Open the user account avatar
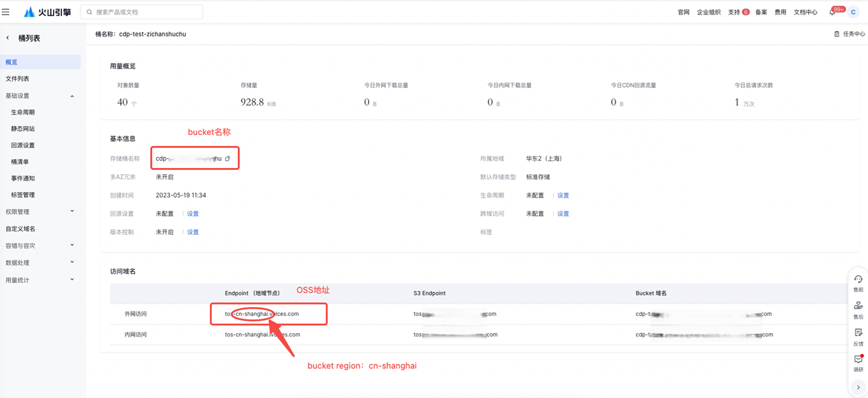The image size is (868, 398). [x=853, y=12]
